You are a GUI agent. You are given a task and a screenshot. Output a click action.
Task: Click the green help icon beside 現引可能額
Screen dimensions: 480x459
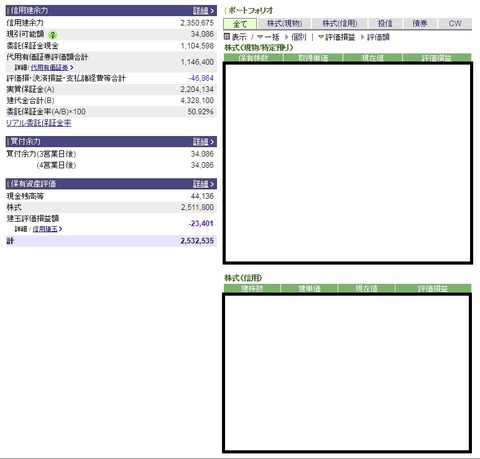(53, 35)
